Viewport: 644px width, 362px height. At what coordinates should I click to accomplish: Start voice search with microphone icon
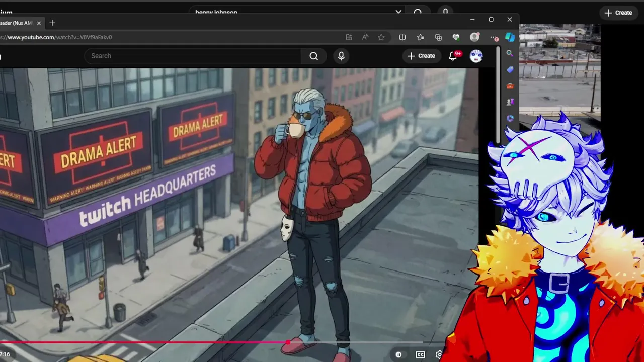(x=341, y=56)
